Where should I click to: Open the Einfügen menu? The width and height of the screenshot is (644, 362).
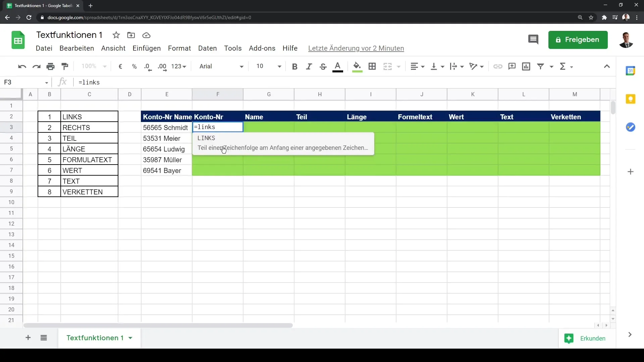click(147, 48)
